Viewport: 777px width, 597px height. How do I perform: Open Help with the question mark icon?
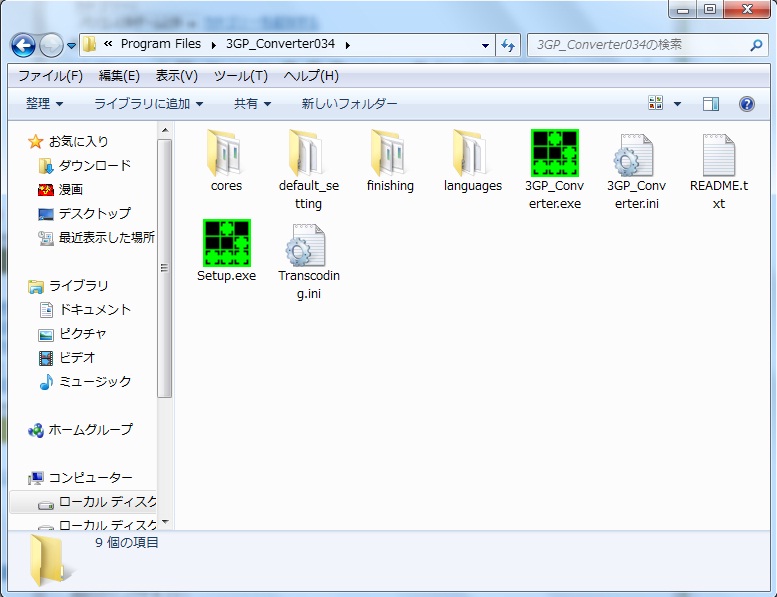tap(746, 104)
